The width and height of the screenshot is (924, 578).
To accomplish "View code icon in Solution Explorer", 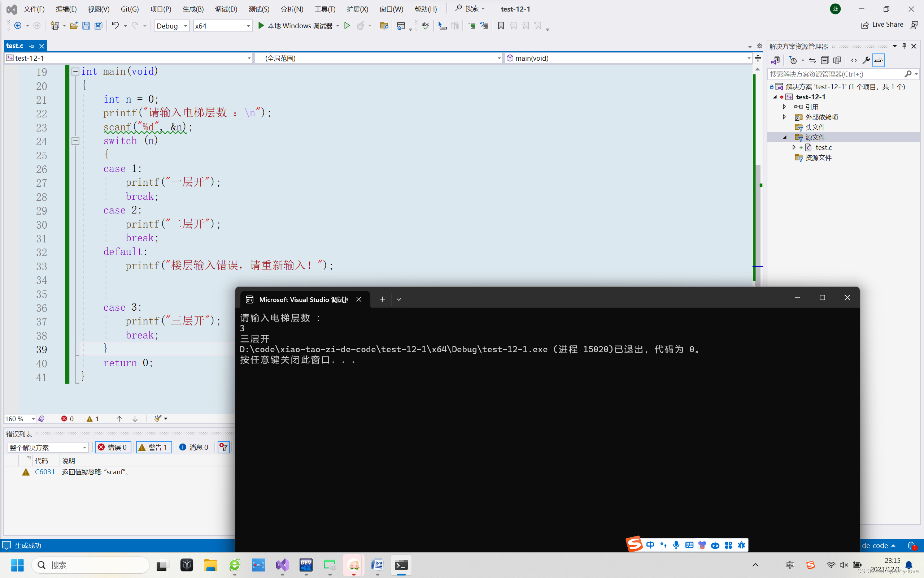I will tap(854, 60).
